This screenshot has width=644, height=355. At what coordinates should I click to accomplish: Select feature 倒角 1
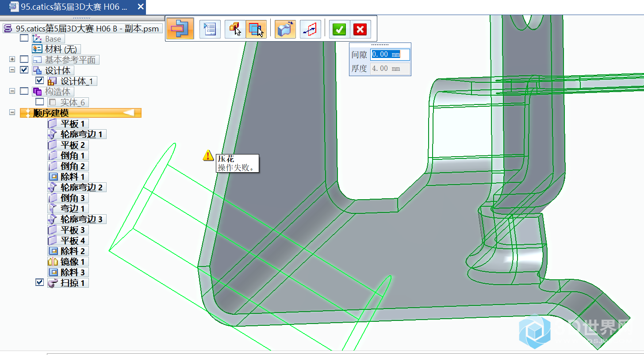68,155
